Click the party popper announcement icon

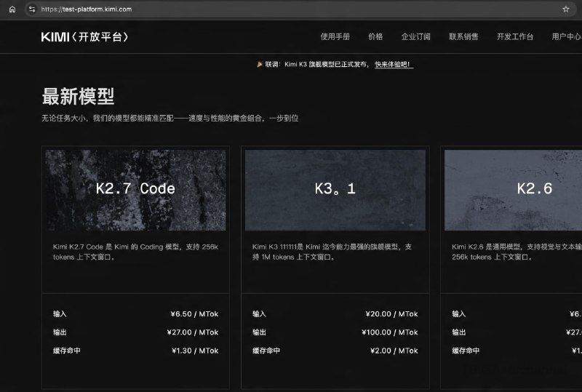(x=260, y=64)
